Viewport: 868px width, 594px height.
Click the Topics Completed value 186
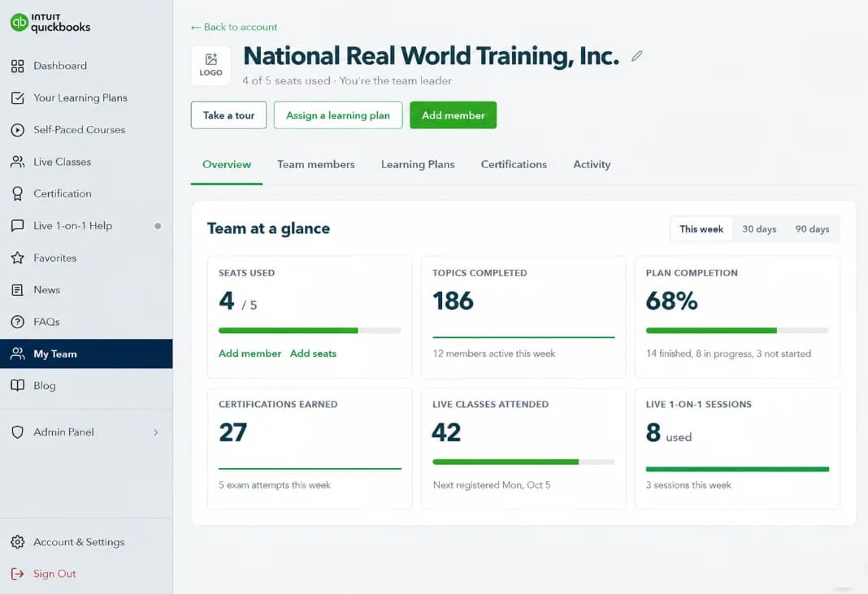(453, 301)
